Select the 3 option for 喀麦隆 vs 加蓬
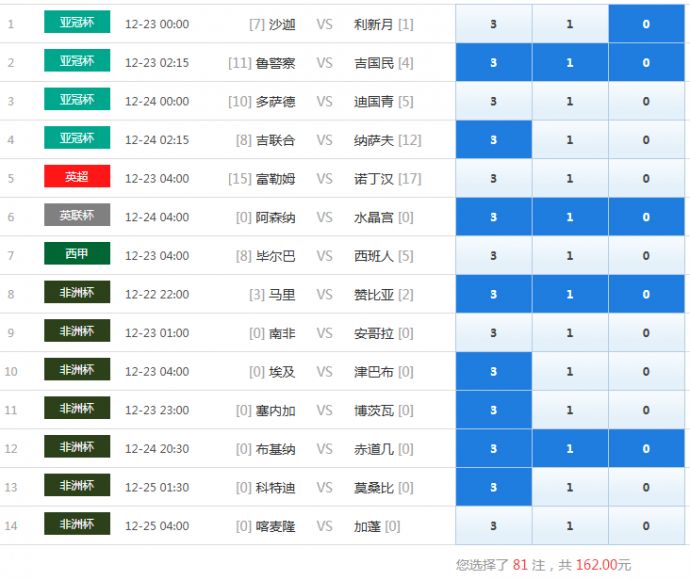 493,526
